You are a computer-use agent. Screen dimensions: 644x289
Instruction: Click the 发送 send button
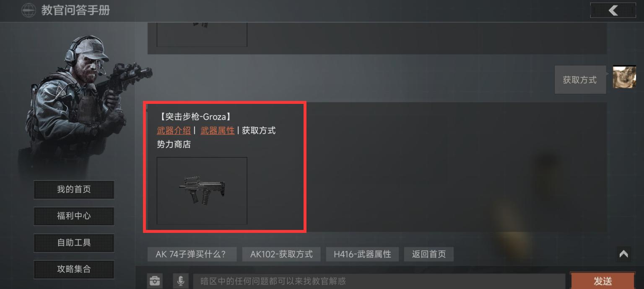(602, 281)
